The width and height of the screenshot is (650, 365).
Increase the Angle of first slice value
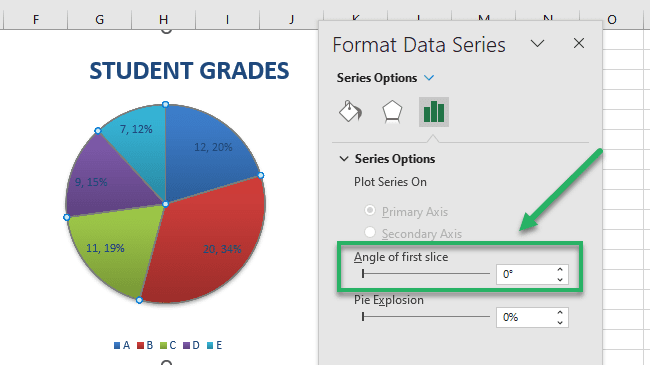(x=560, y=269)
